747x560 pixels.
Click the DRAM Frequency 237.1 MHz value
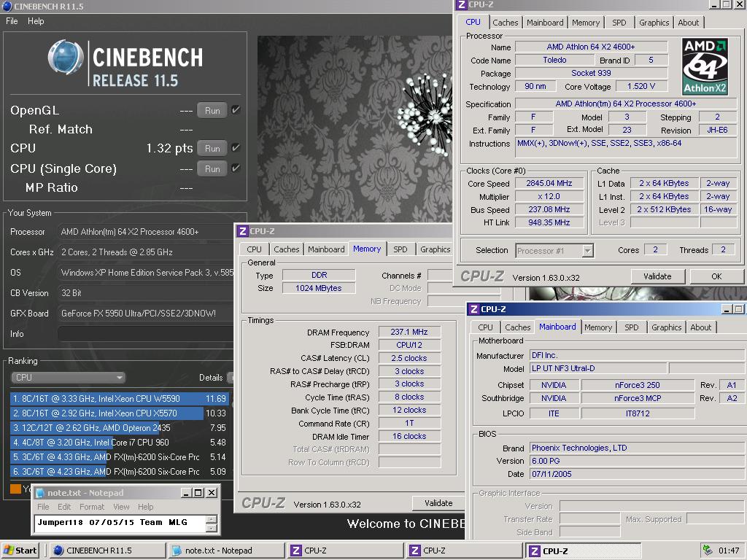tap(409, 332)
